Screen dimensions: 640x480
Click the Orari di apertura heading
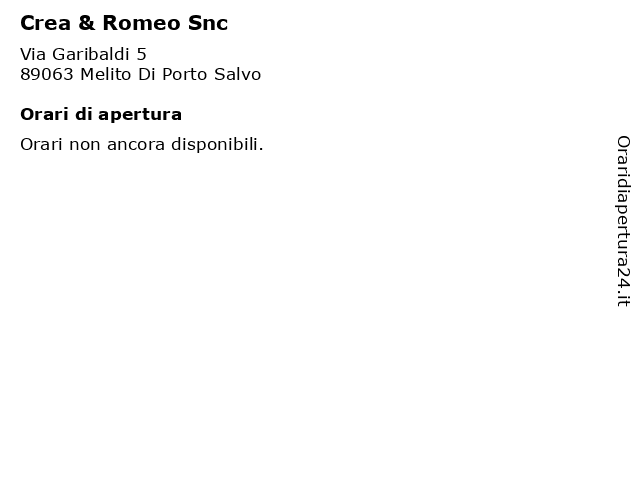pos(101,115)
